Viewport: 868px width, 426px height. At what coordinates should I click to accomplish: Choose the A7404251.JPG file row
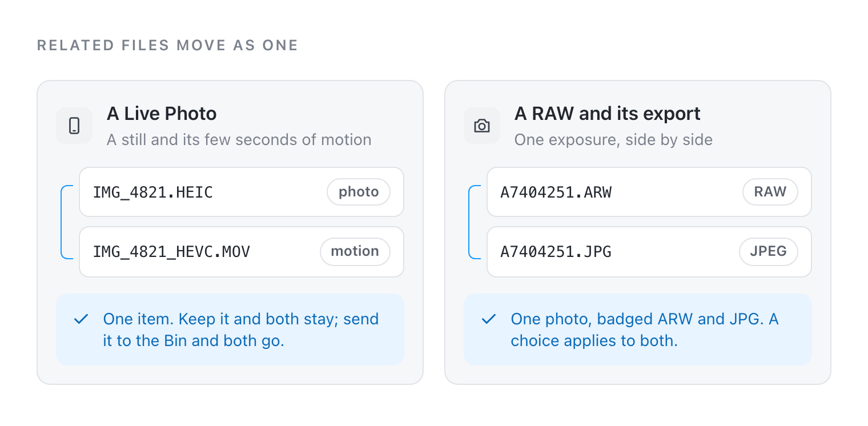[x=649, y=252]
